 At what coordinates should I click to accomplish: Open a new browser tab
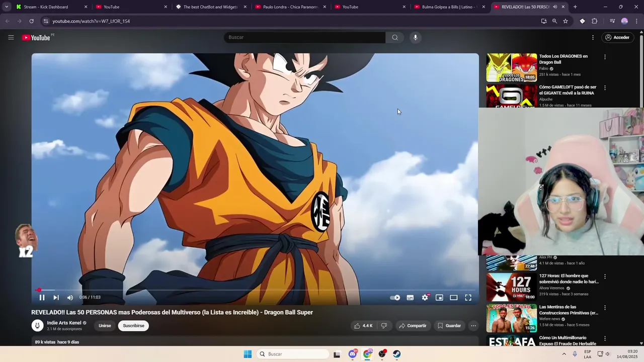point(575,7)
